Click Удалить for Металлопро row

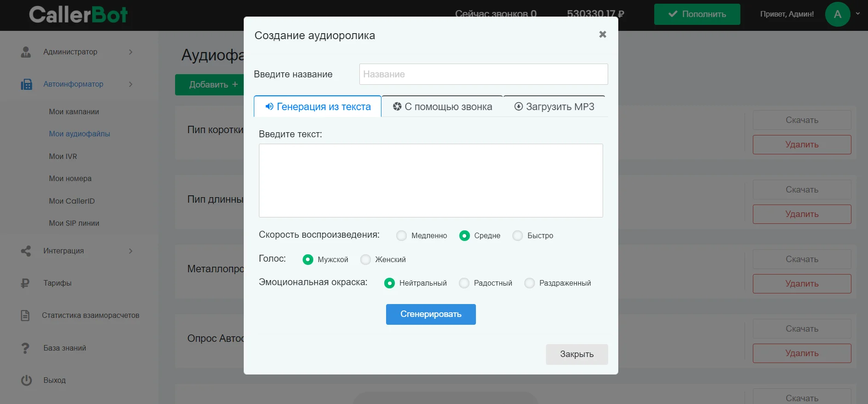click(802, 284)
